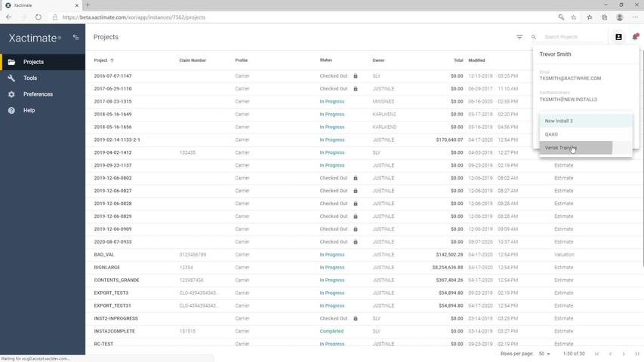Select Verisk Training from instance list
This screenshot has height=362, width=644.
[x=560, y=148]
